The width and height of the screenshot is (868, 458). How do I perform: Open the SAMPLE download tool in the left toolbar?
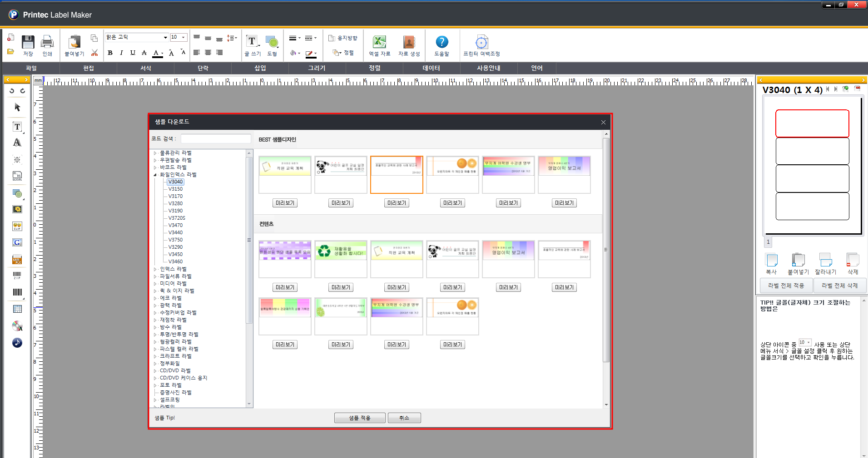17,259
